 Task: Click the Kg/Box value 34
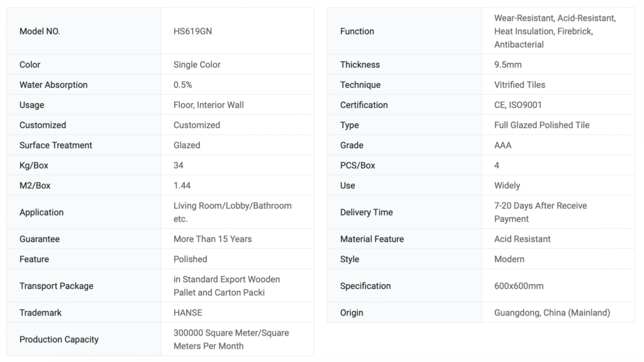179,165
